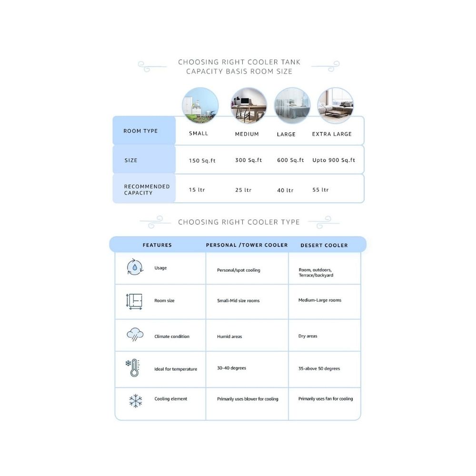The image size is (476, 476).
Task: Select the Extra Large living room photo
Action: point(336,105)
